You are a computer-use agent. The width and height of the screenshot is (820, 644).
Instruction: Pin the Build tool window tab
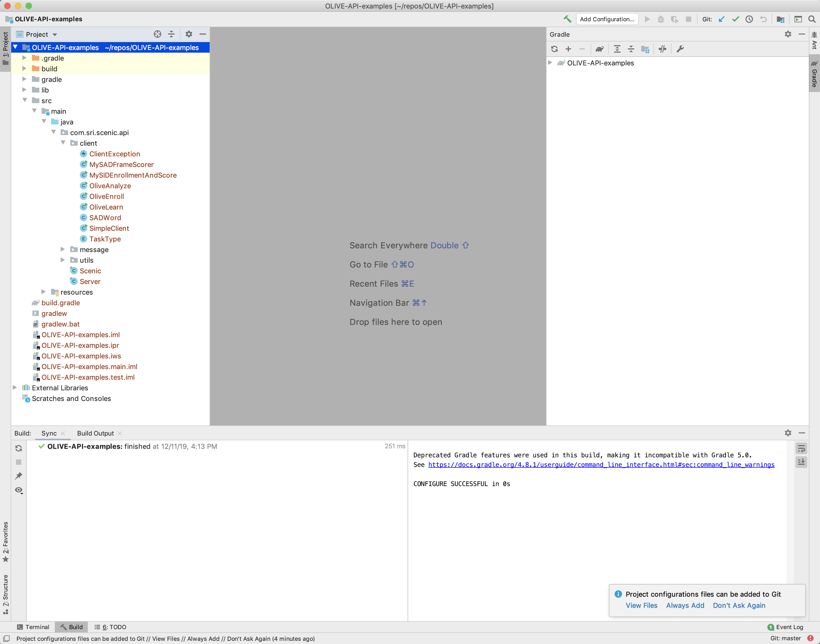coord(18,476)
